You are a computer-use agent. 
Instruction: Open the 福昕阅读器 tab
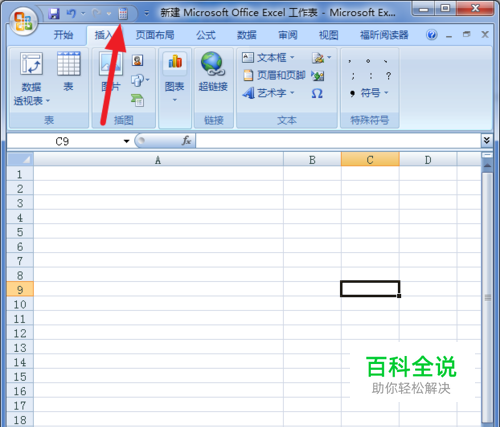pyautogui.click(x=384, y=35)
